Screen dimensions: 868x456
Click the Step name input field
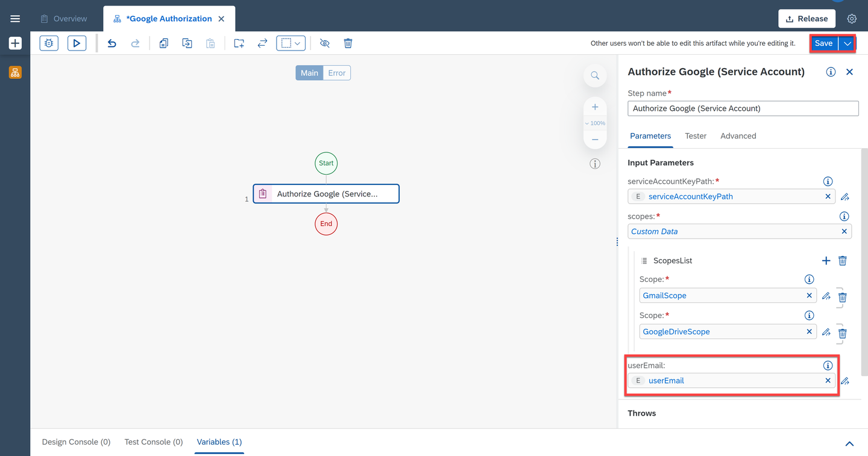[x=743, y=108]
